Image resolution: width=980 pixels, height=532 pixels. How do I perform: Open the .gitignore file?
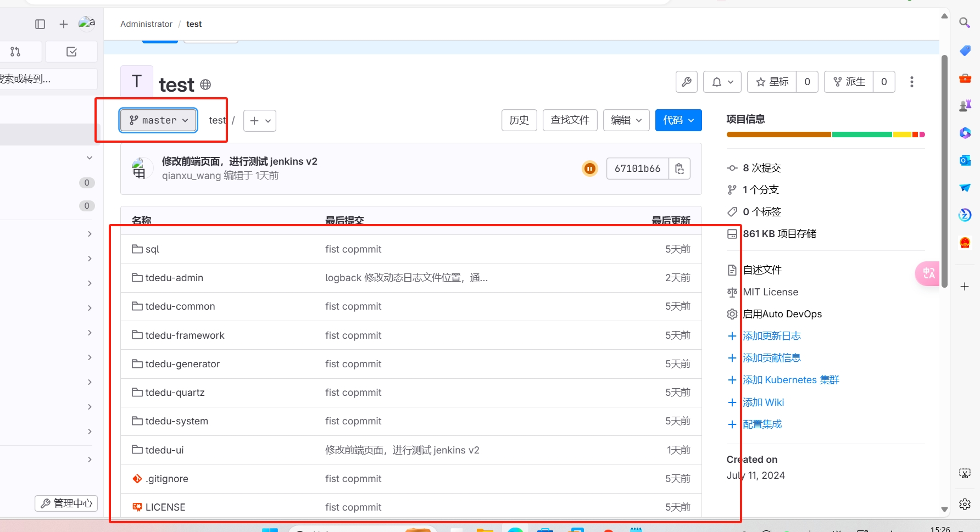166,479
